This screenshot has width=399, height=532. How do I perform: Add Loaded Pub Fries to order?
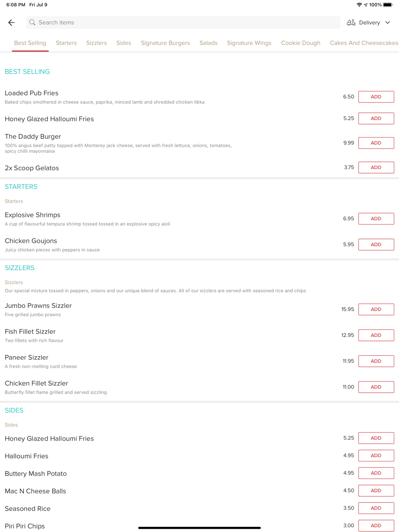click(x=376, y=97)
